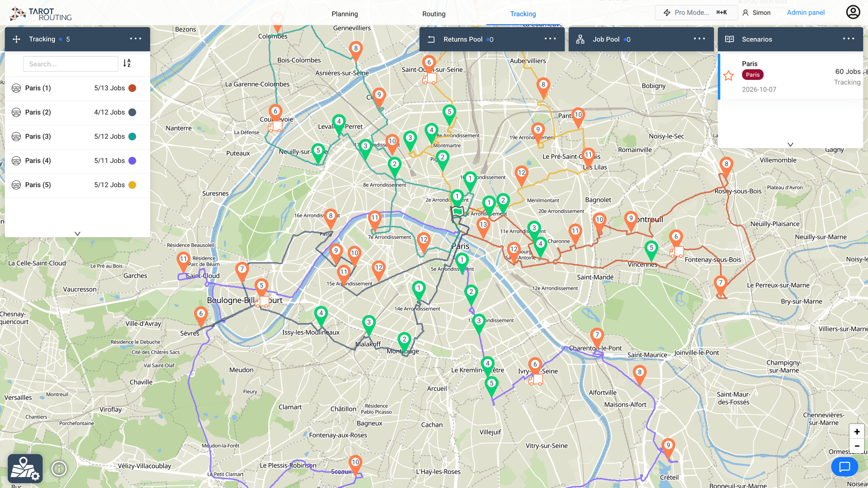This screenshot has height=488, width=868.
Task: Open Pro Mode command button
Action: [696, 13]
